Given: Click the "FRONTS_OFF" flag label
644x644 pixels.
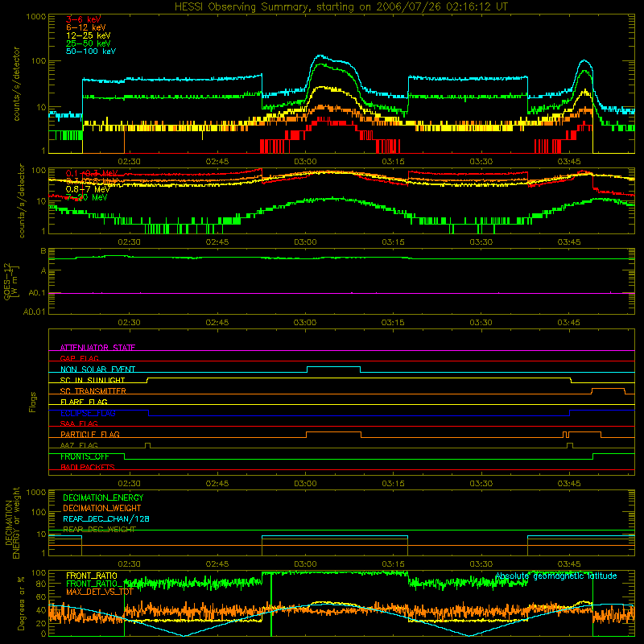Looking at the screenshot, I should [85, 456].
